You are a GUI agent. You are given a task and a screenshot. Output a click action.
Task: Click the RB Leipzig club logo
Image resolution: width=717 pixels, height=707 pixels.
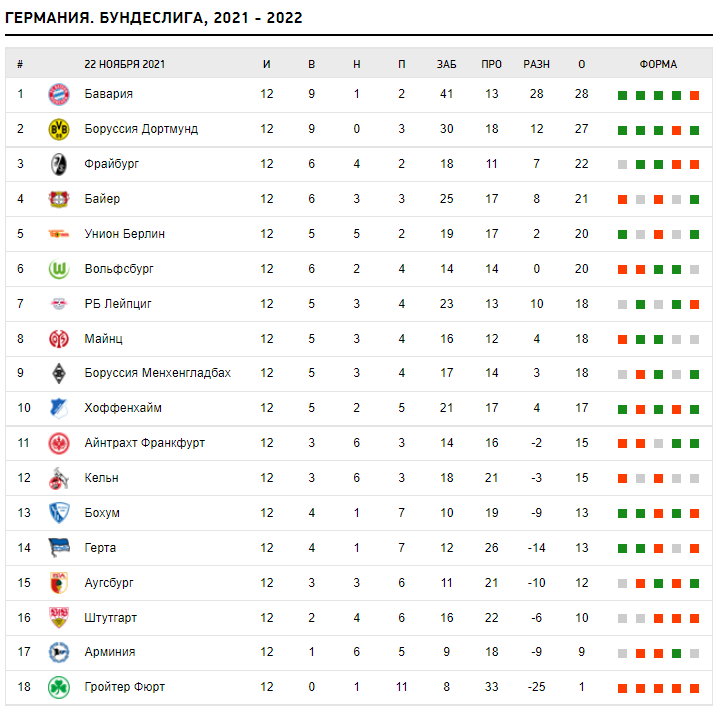tap(59, 304)
